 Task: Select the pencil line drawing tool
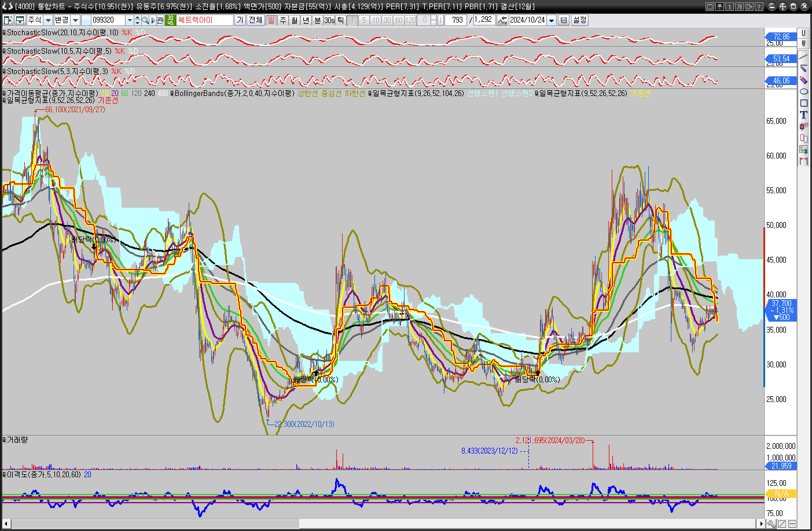pyautogui.click(x=803, y=68)
